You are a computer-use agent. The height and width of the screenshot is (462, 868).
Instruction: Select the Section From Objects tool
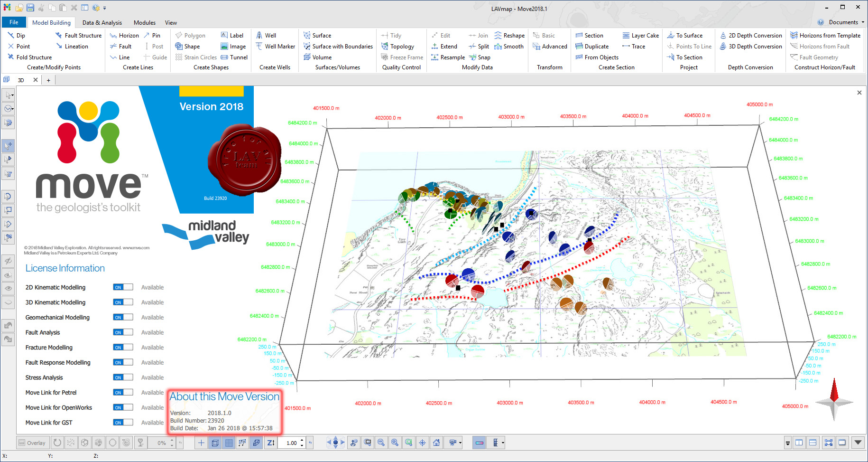[x=597, y=57]
